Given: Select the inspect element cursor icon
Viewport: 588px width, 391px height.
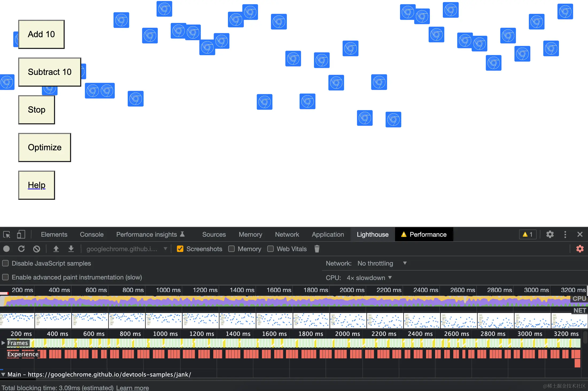Looking at the screenshot, I should (x=6, y=234).
